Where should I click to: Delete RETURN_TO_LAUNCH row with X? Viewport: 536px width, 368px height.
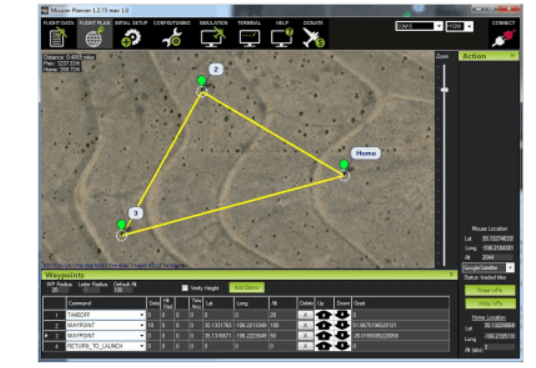point(305,346)
